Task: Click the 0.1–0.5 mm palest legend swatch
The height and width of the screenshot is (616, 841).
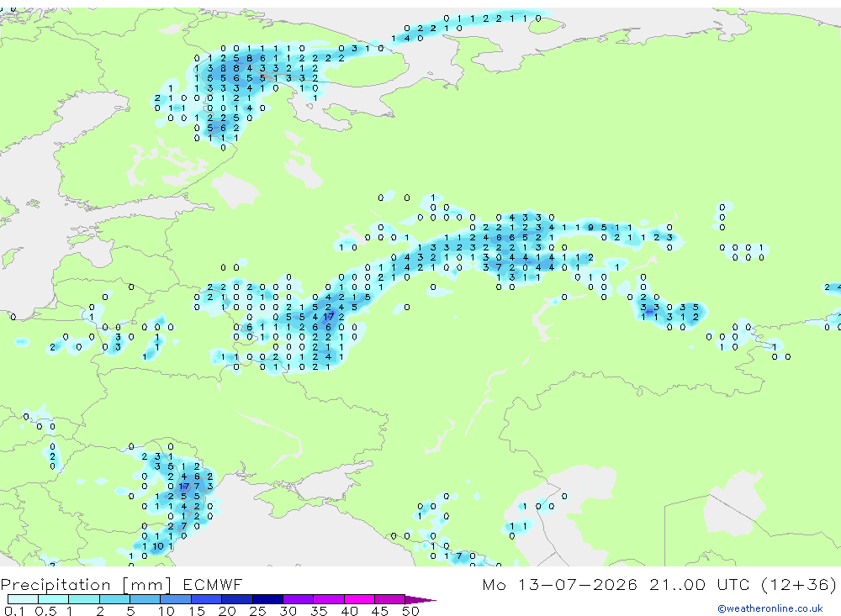Action: 23,599
